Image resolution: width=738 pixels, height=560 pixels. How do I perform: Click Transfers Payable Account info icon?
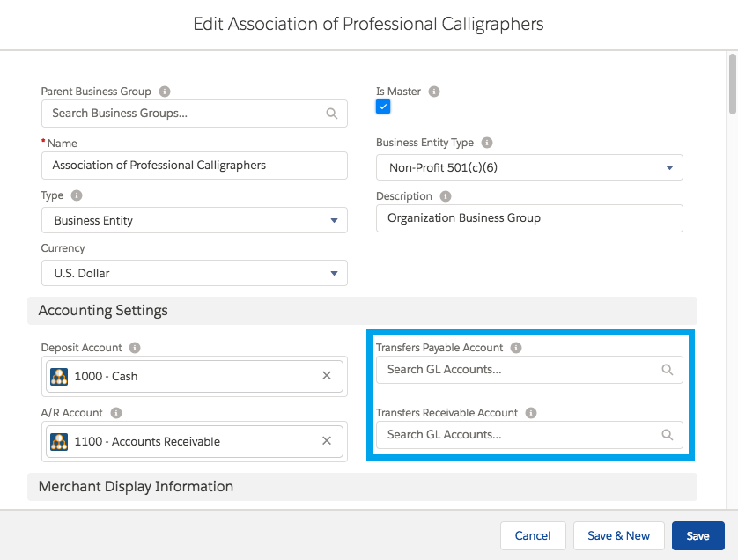[x=516, y=348]
